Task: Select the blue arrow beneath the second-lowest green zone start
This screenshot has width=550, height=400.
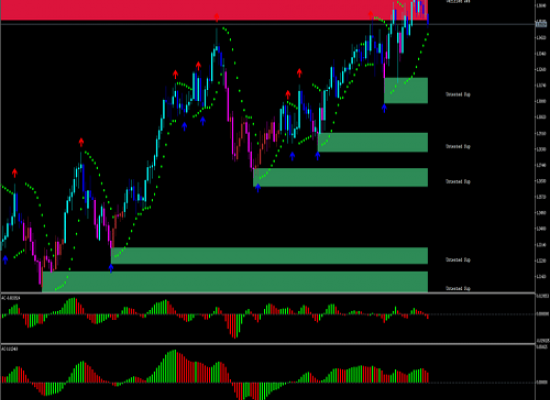Action: (x=111, y=268)
